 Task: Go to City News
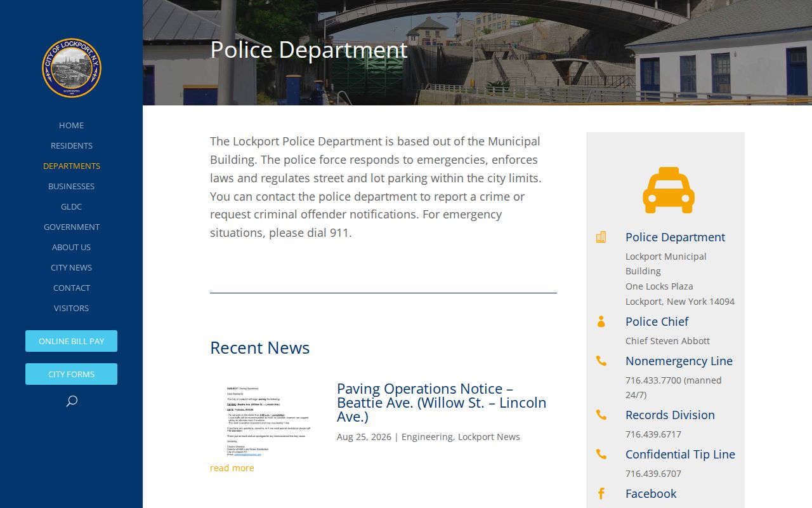pyautogui.click(x=71, y=267)
